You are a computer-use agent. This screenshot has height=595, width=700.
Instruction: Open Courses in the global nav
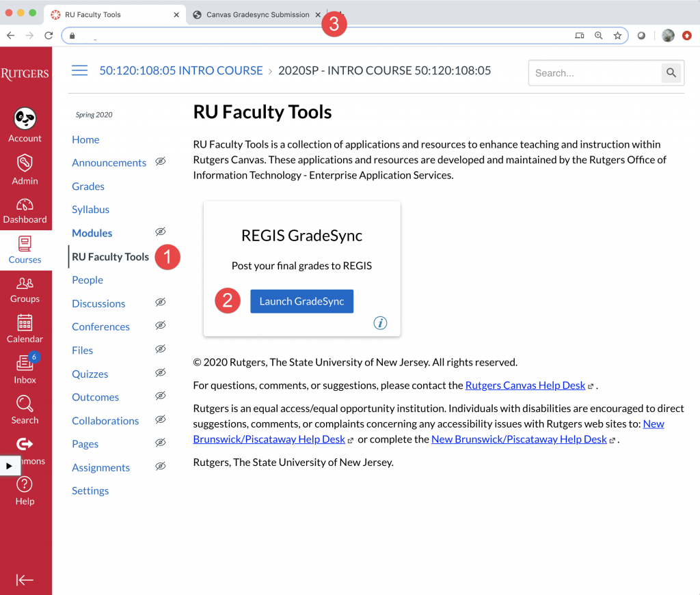pos(25,250)
